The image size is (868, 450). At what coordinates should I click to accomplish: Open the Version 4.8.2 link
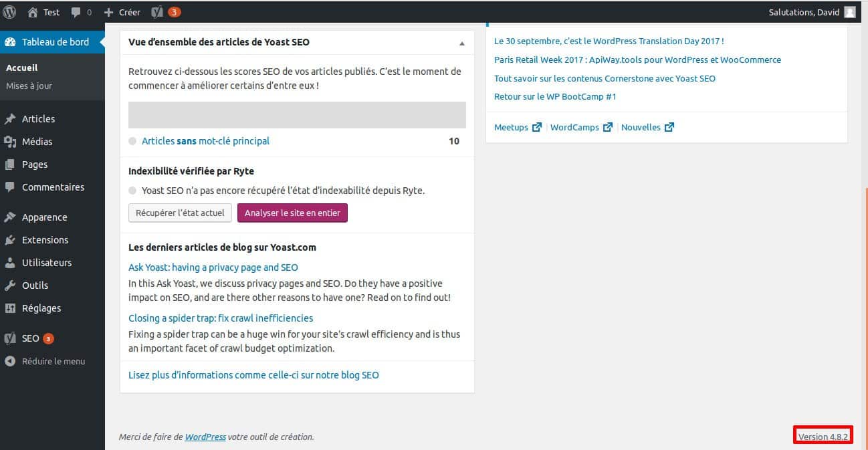click(823, 435)
